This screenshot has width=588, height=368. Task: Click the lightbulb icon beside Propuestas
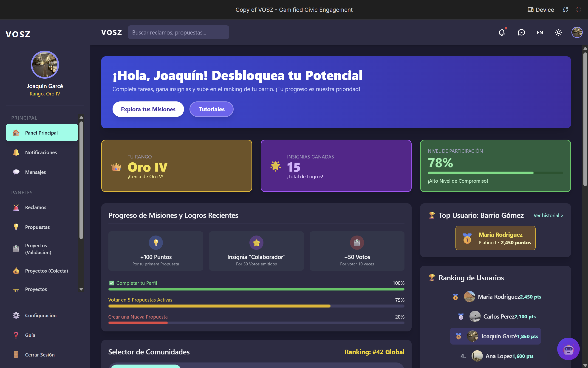coord(16,227)
